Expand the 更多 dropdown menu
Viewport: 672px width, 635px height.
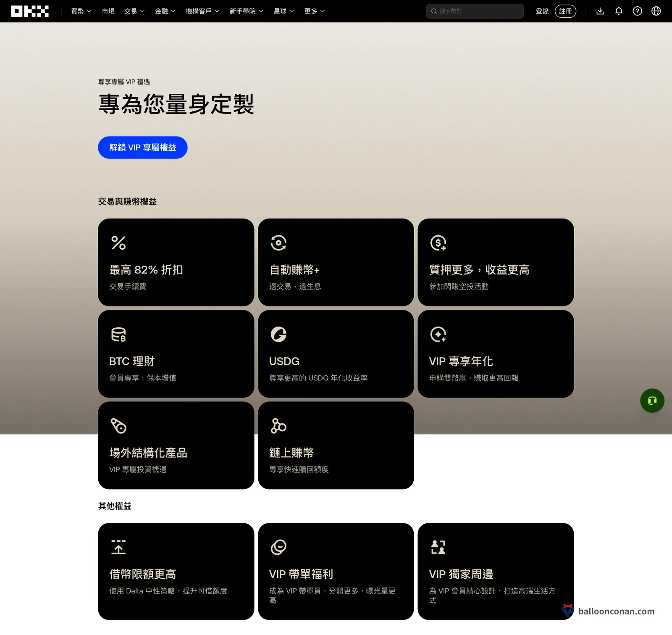coord(315,11)
